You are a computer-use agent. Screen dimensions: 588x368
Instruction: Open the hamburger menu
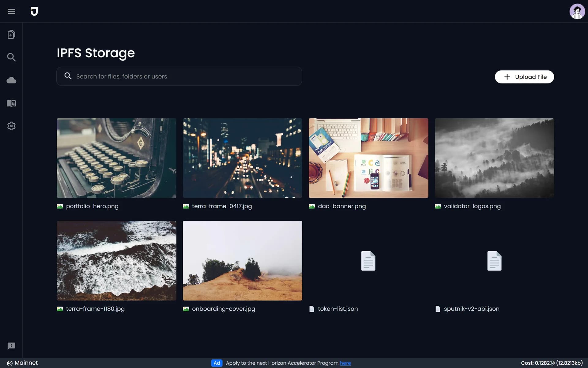click(11, 11)
